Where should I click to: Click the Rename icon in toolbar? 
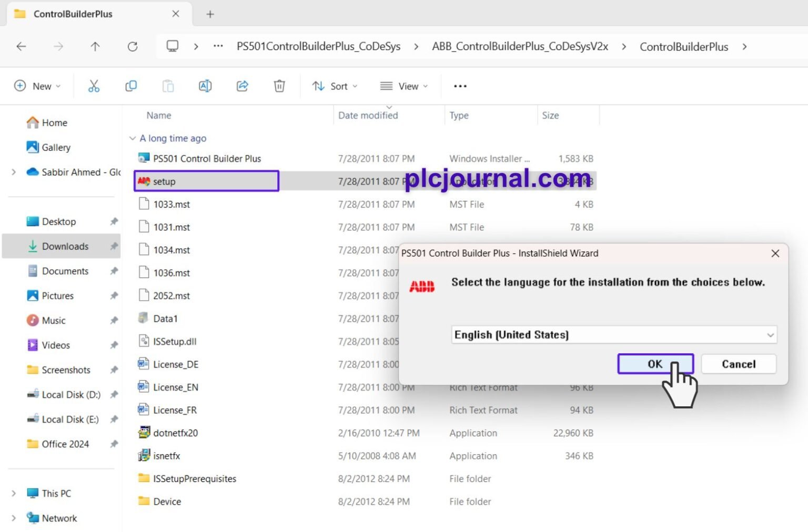[x=205, y=86]
